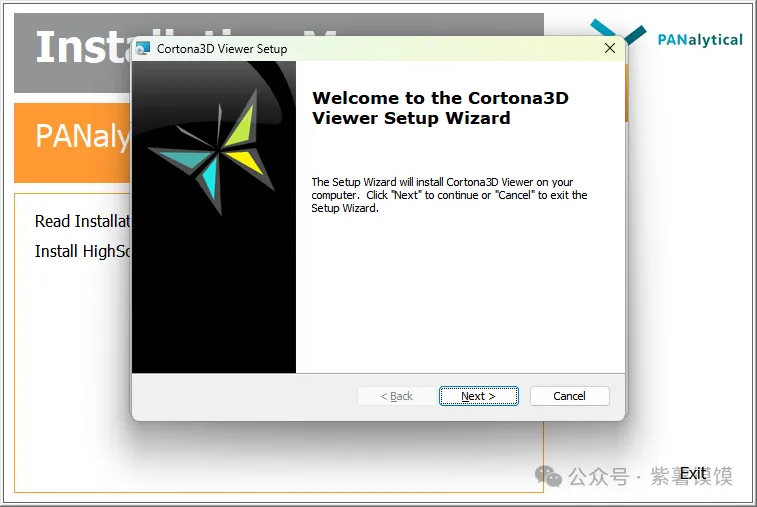Click the Cortona3D Viewer Setup title text
The width and height of the screenshot is (757, 507).
coord(222,48)
